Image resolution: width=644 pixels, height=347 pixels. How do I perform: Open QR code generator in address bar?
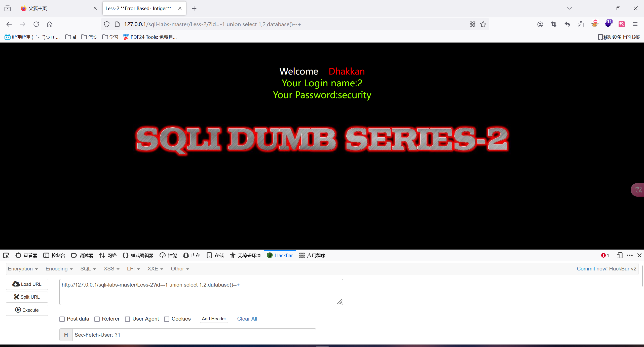coord(472,24)
